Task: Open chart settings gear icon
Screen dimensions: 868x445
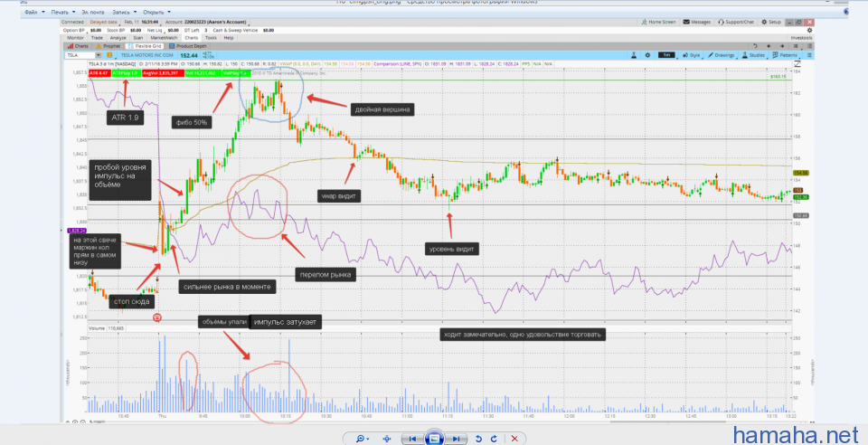Action: click(647, 55)
